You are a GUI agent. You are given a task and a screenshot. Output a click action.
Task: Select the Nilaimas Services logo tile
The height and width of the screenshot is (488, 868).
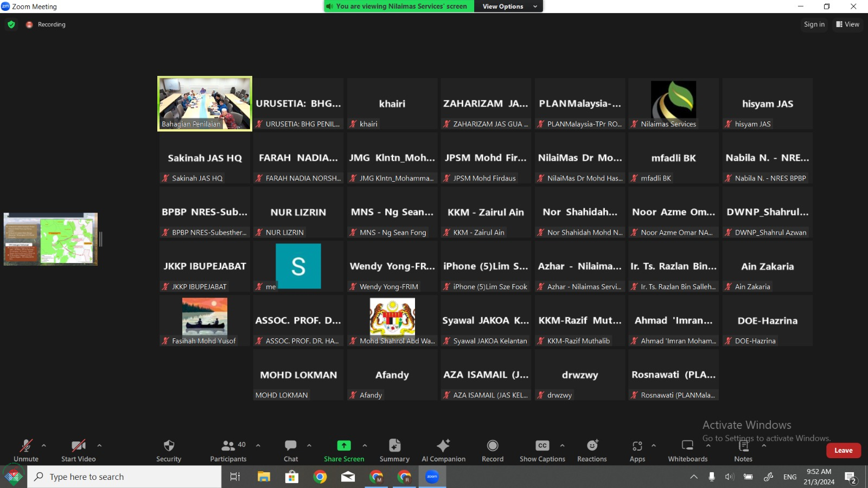(674, 104)
